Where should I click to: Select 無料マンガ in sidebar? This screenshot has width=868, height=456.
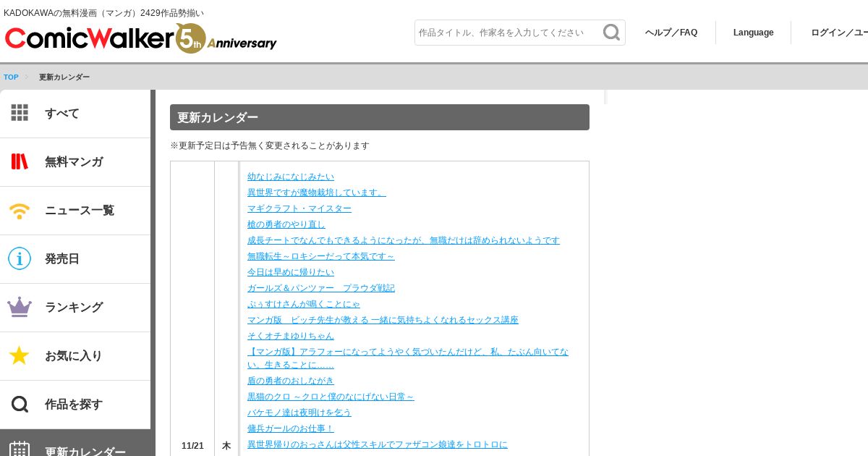(x=75, y=162)
